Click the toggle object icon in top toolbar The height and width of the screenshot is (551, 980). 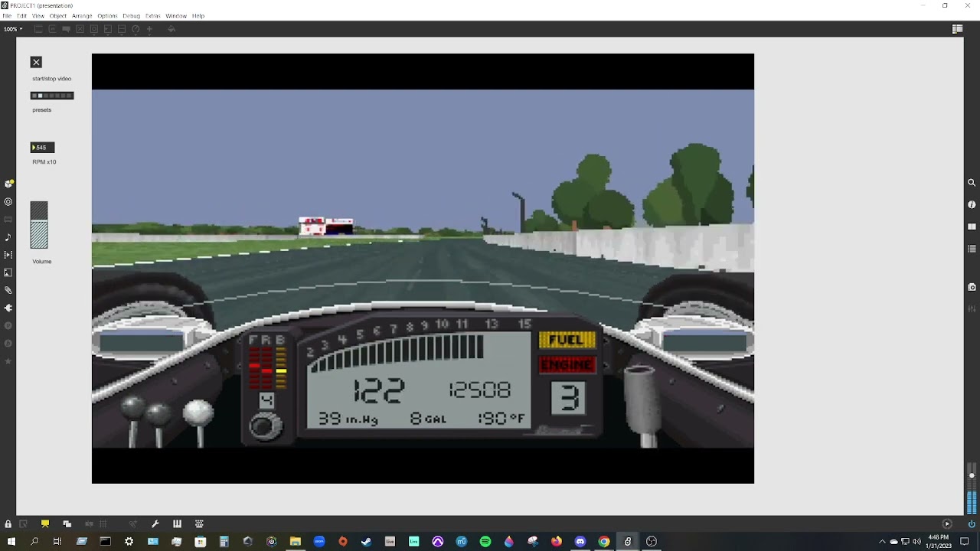(x=80, y=29)
